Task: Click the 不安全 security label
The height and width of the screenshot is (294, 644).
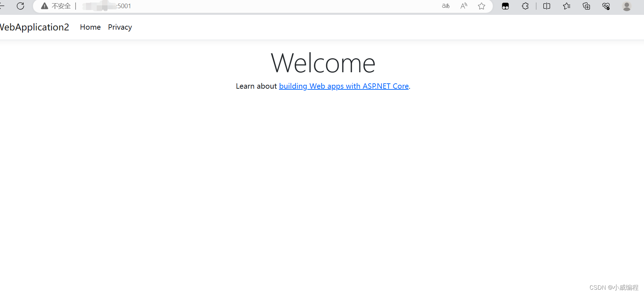Action: (x=61, y=6)
